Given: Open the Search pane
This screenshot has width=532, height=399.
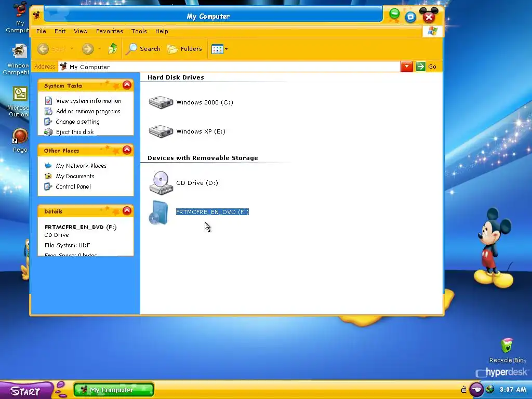Looking at the screenshot, I should (143, 49).
